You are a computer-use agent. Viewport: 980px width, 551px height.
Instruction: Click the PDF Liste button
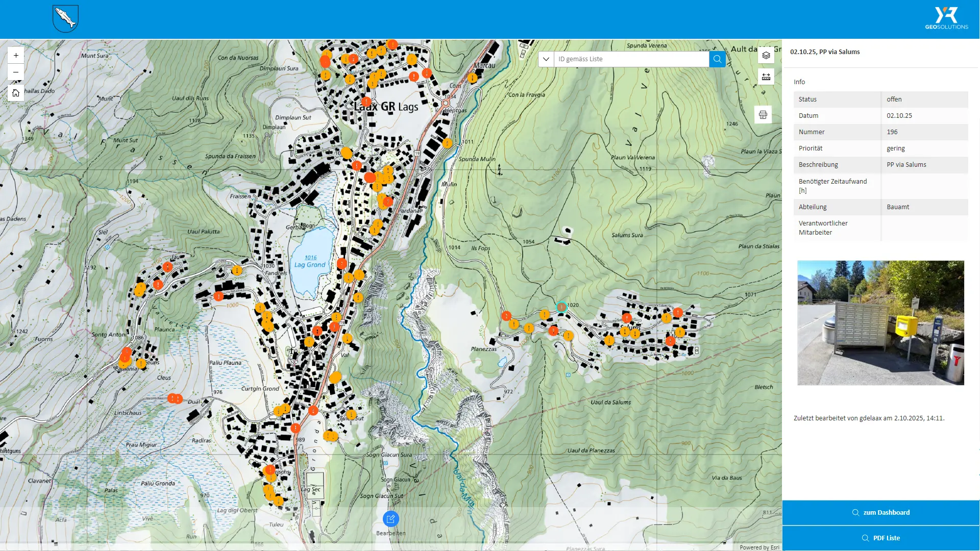tap(880, 538)
